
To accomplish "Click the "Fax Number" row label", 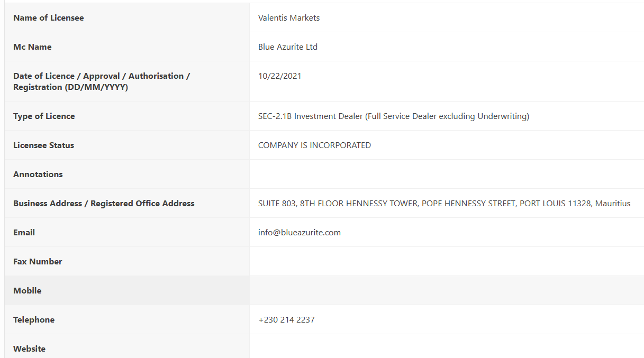I will point(38,262).
